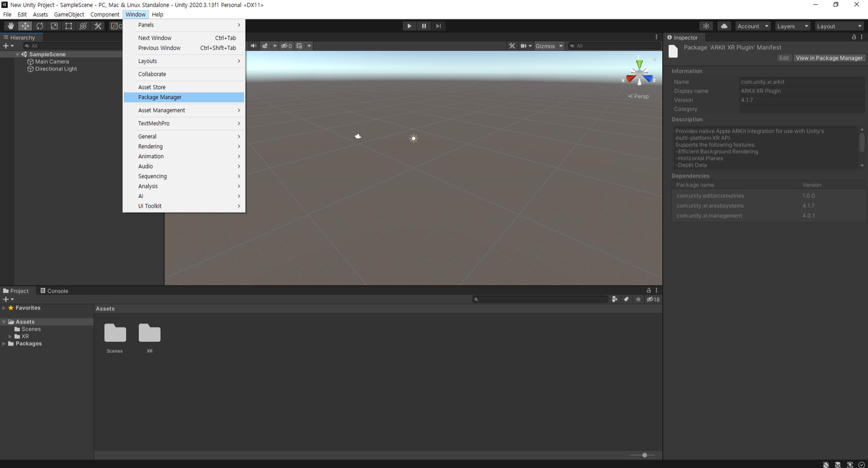The height and width of the screenshot is (468, 868).
Task: Select the Move tool
Action: [x=25, y=26]
